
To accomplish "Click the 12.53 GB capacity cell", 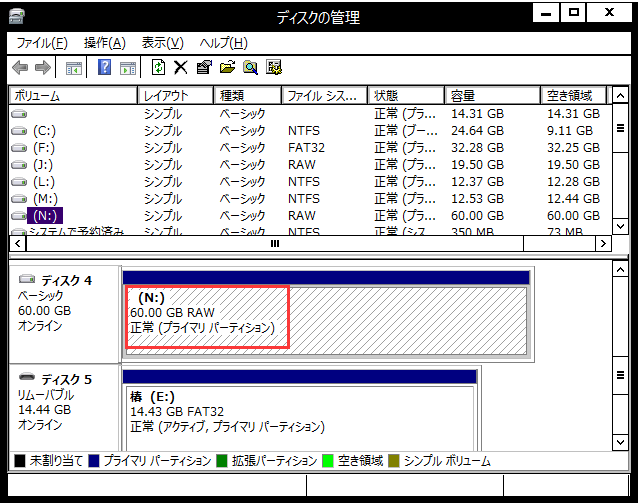I will [x=477, y=199].
